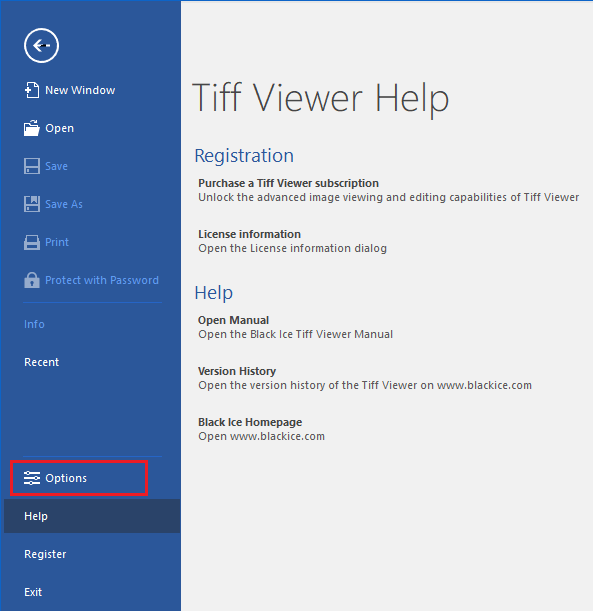
Task: View the Version History link
Action: point(237,371)
